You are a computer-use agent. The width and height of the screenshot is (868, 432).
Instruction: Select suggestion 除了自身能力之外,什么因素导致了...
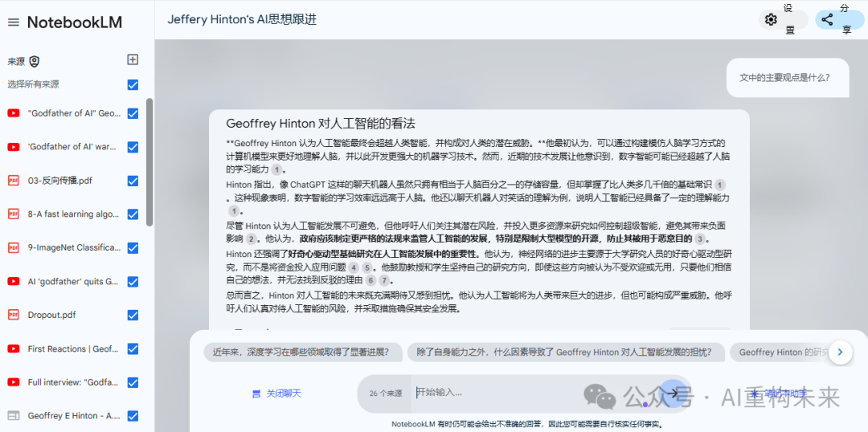[566, 352]
